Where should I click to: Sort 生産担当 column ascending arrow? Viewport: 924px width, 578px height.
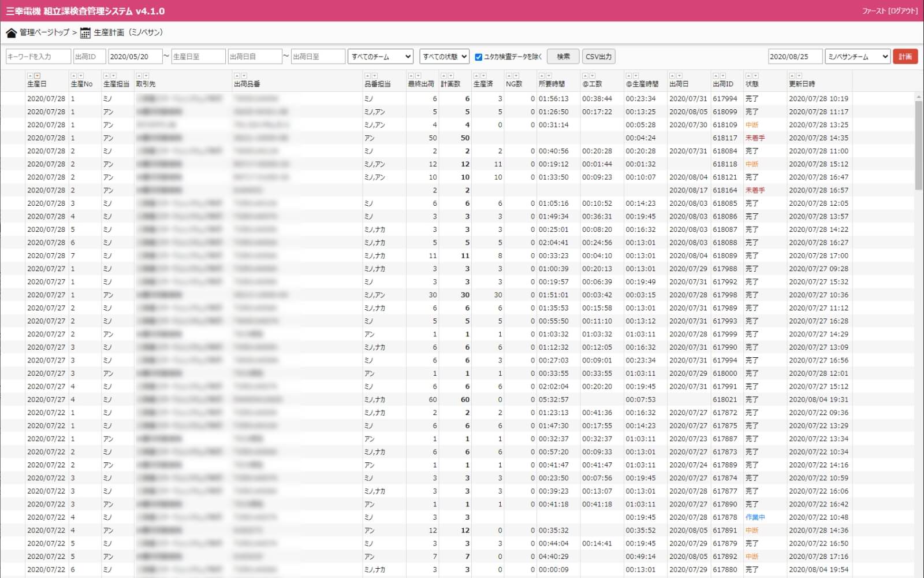coord(106,76)
